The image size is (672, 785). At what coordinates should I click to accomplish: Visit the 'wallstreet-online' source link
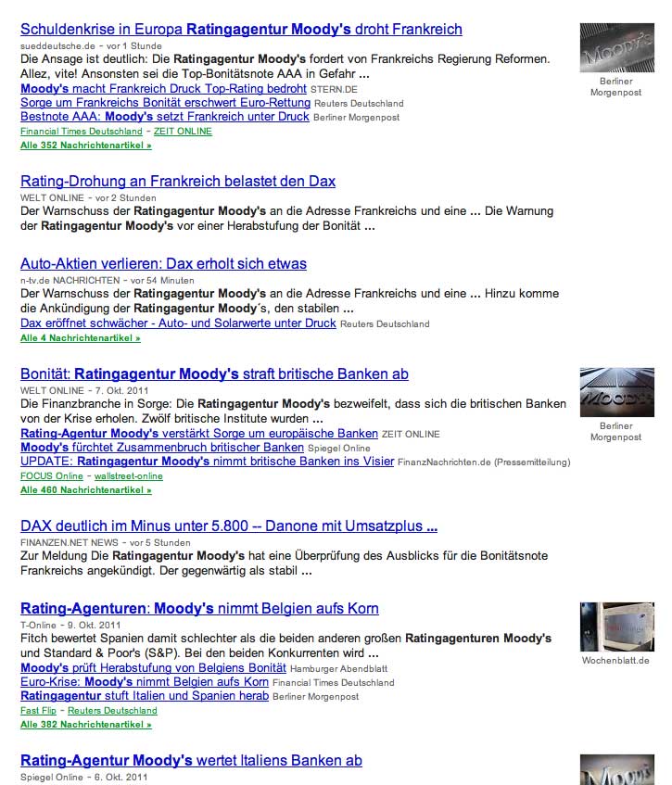(128, 476)
